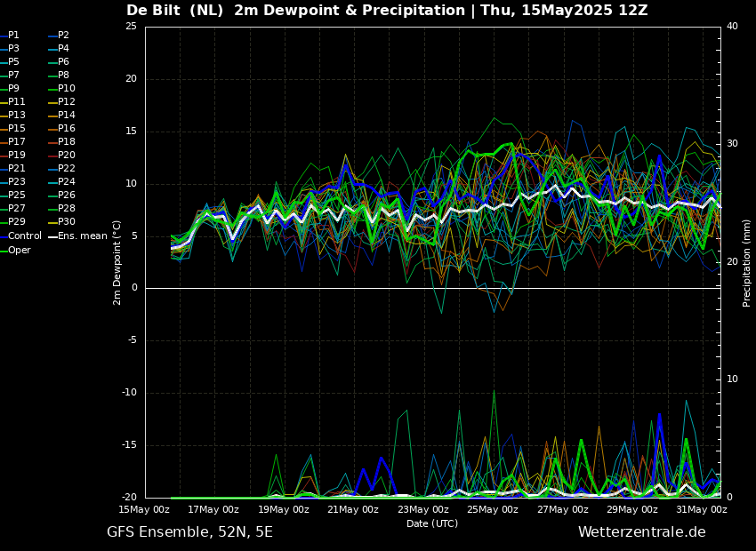Click the 15May 00z date tick label

tap(144, 510)
